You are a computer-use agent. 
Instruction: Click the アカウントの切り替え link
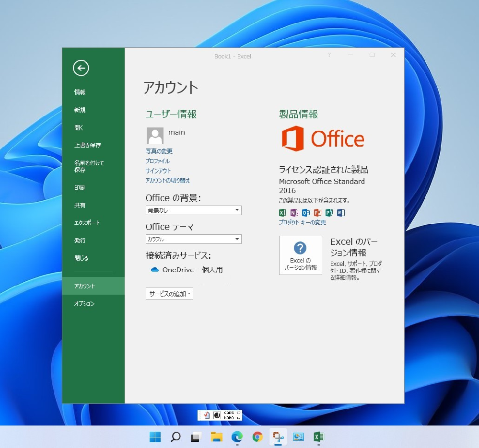click(x=168, y=181)
